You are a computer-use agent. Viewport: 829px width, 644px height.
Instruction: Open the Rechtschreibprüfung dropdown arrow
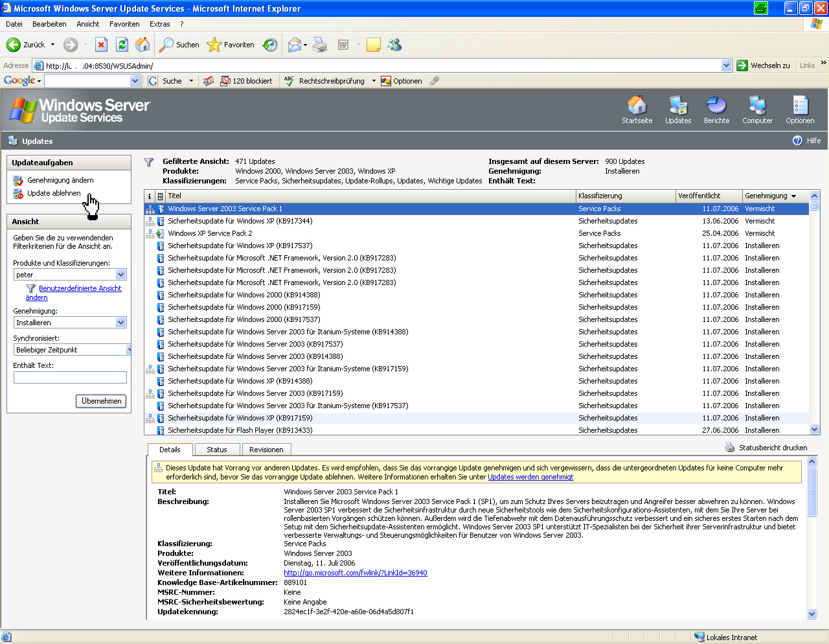click(374, 81)
